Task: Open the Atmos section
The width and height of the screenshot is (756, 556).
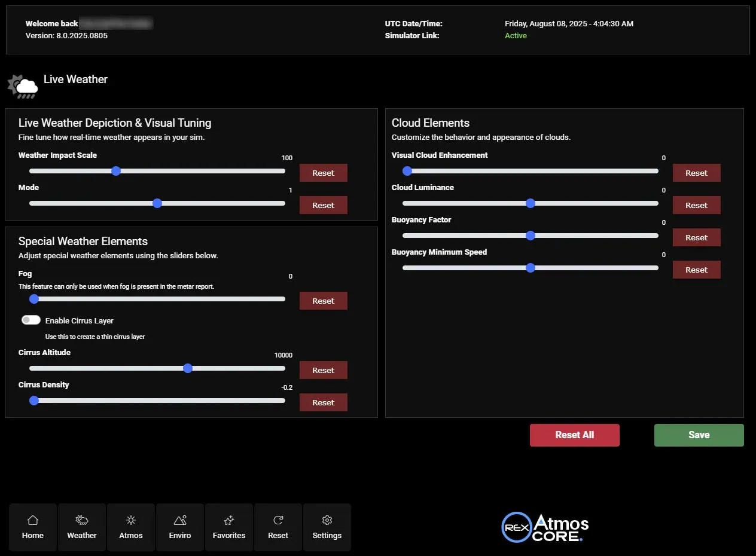Action: [x=130, y=527]
